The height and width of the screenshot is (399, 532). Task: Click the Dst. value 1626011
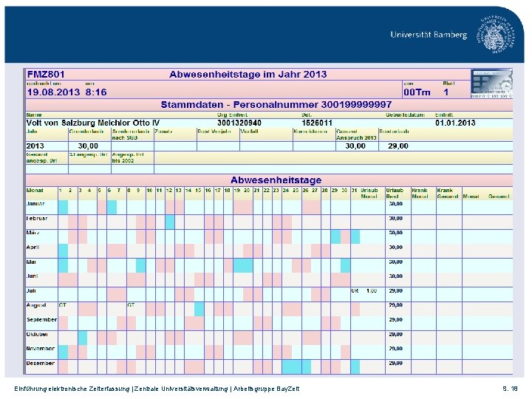point(317,123)
